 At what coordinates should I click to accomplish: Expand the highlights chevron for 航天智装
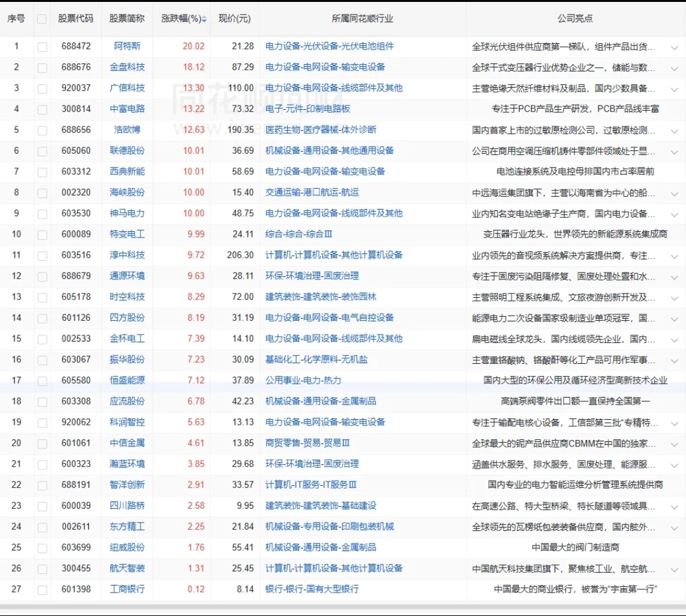pyautogui.click(x=674, y=569)
